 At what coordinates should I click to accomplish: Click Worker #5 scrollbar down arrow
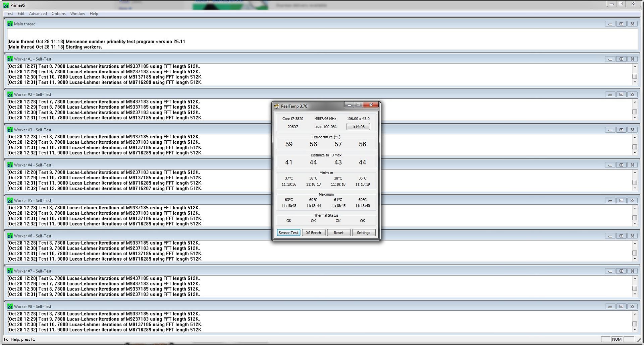635,224
